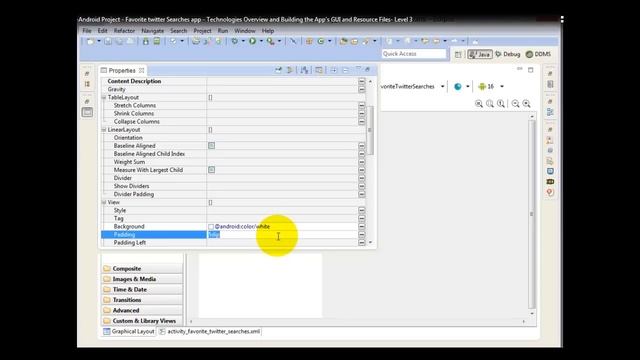
Task: Click the Run green play toolbar icon
Action: tap(253, 41)
